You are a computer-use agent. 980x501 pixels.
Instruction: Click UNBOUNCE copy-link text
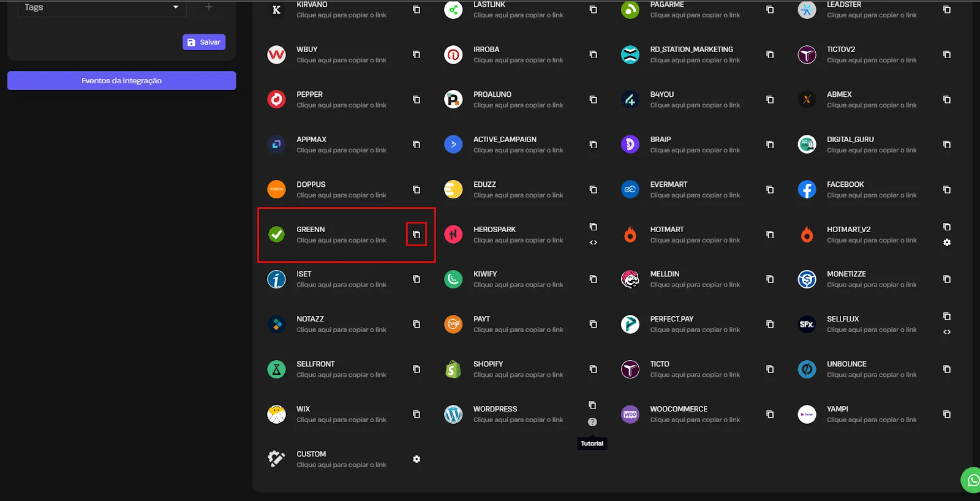[x=872, y=375]
